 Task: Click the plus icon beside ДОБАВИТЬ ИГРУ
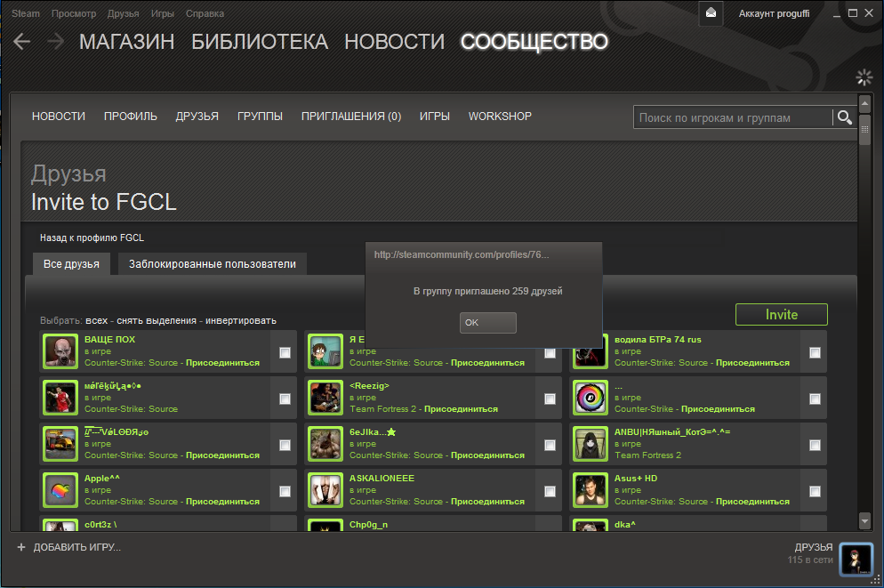coord(21,547)
